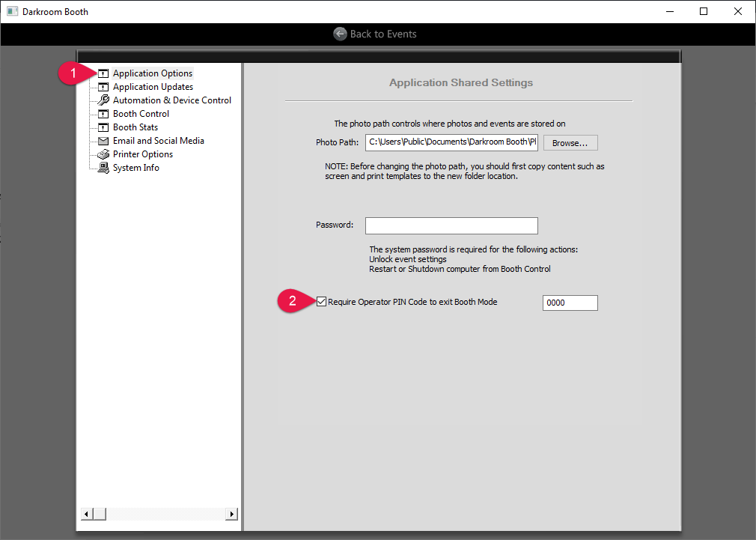
Task: Go to Booth Control settings
Action: (141, 114)
